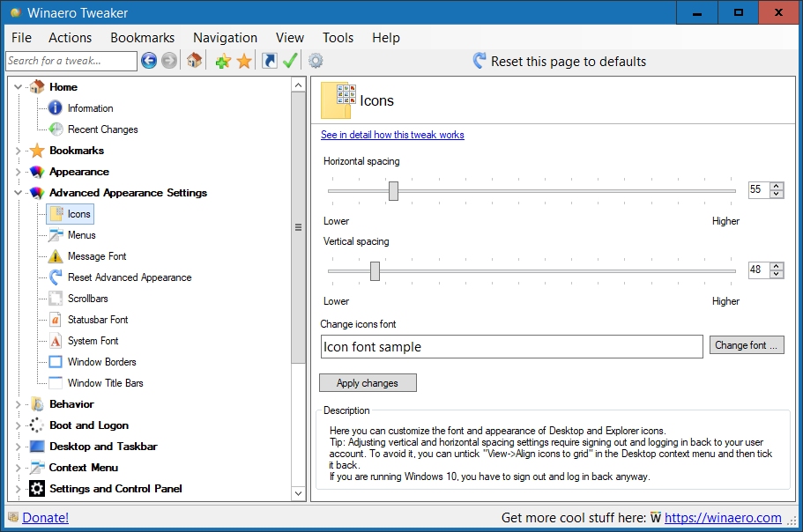This screenshot has height=532, width=803.
Task: Go to the Home page toolbar icon
Action: pos(194,61)
